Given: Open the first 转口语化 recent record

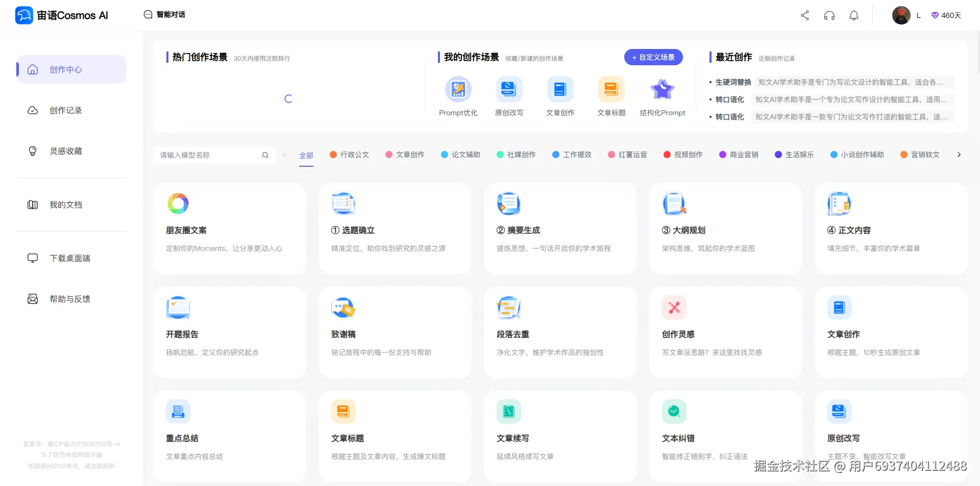Looking at the screenshot, I should point(832,99).
